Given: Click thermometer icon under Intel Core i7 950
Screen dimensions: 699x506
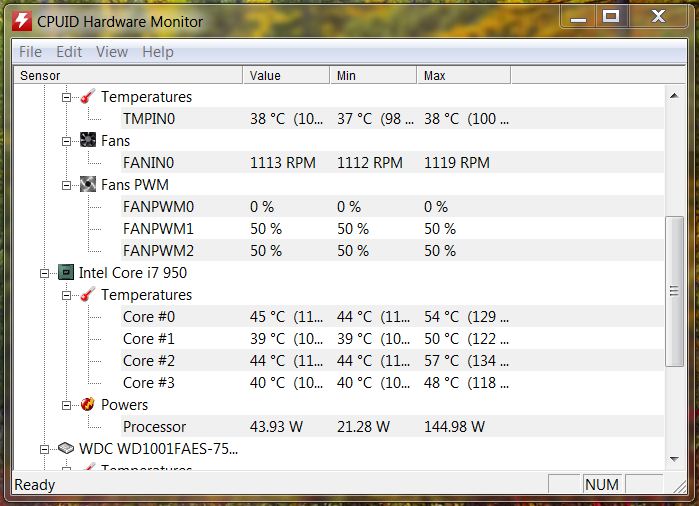Looking at the screenshot, I should tap(88, 294).
